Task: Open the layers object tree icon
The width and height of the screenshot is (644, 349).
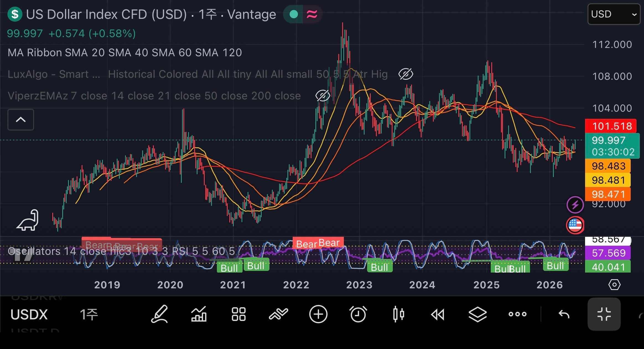Action: point(478,314)
